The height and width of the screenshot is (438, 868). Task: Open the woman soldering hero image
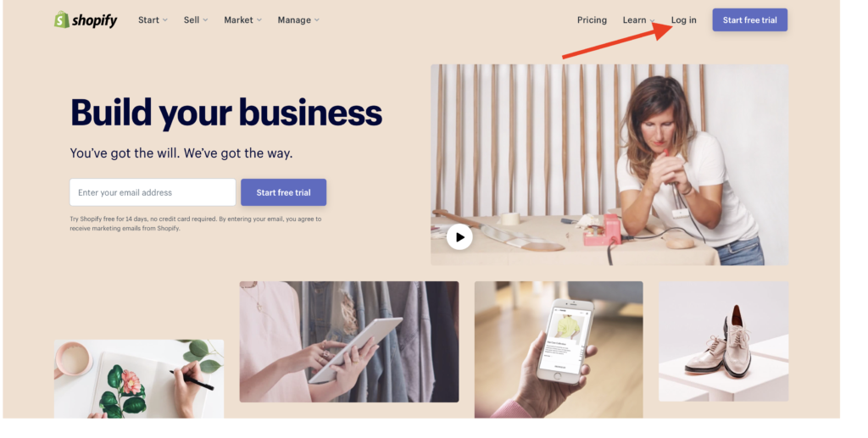[609, 164]
